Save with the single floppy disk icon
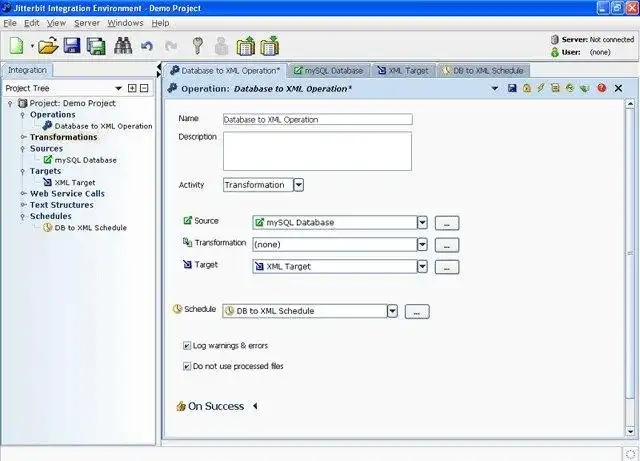Viewport: 640px width, 461px height. [72, 46]
